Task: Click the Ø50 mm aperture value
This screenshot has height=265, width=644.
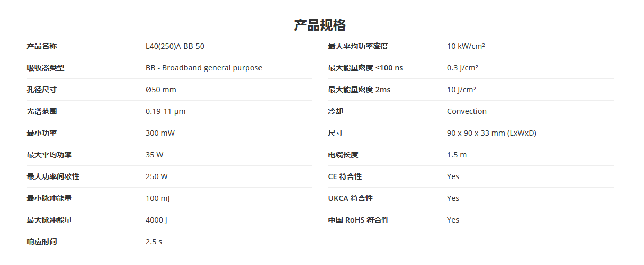Action: (161, 90)
